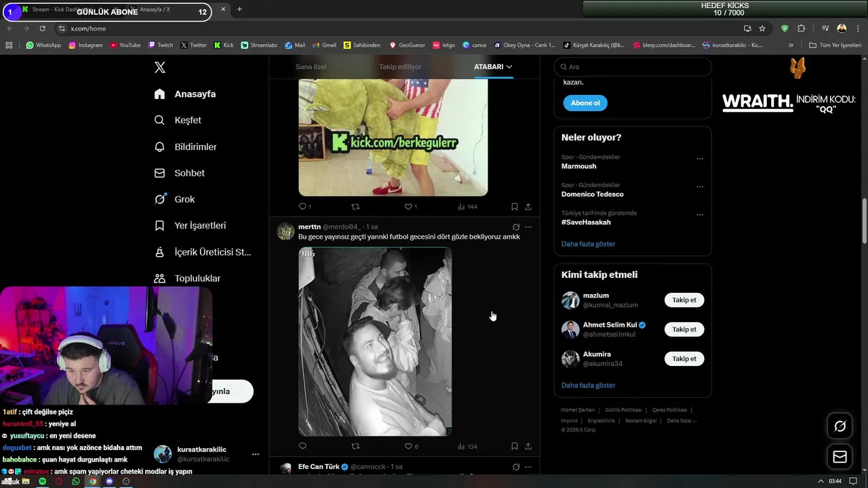Screen dimensions: 868x488
Task: Open Bildirimler notifications
Action: click(185, 146)
